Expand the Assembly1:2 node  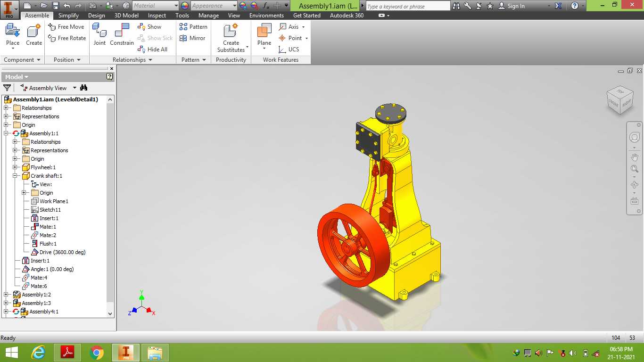coord(6,295)
